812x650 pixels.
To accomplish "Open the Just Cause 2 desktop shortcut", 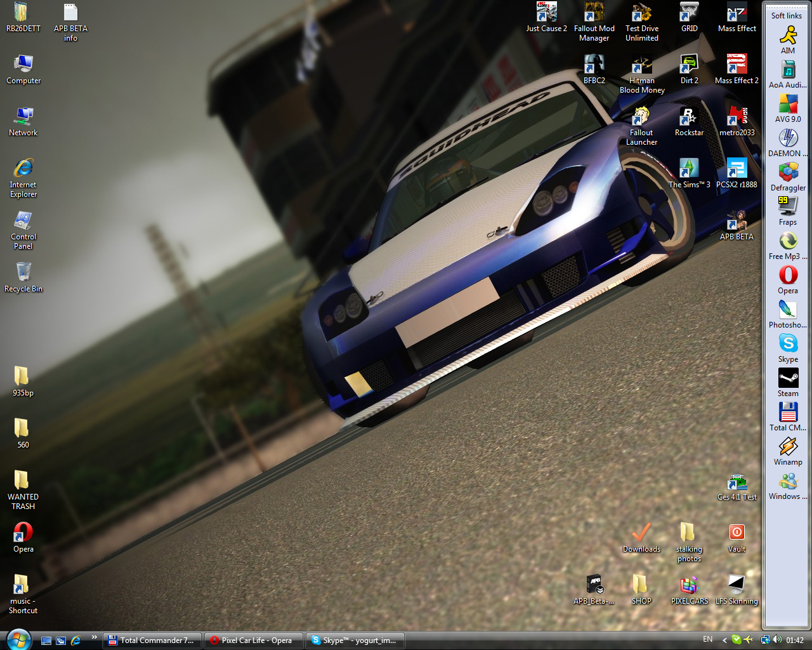I will click(546, 18).
